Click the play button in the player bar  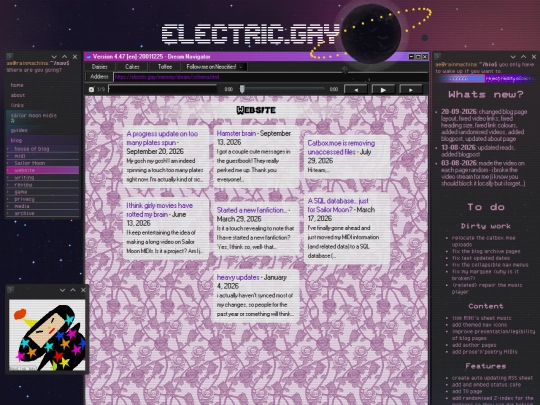(x=383, y=90)
